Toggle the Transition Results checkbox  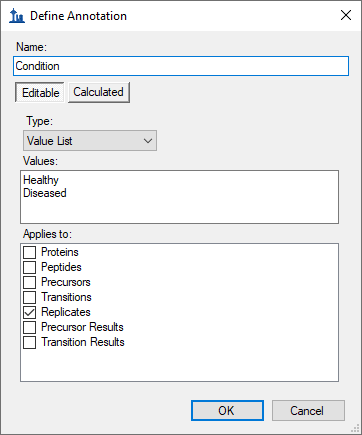pyautogui.click(x=29, y=342)
